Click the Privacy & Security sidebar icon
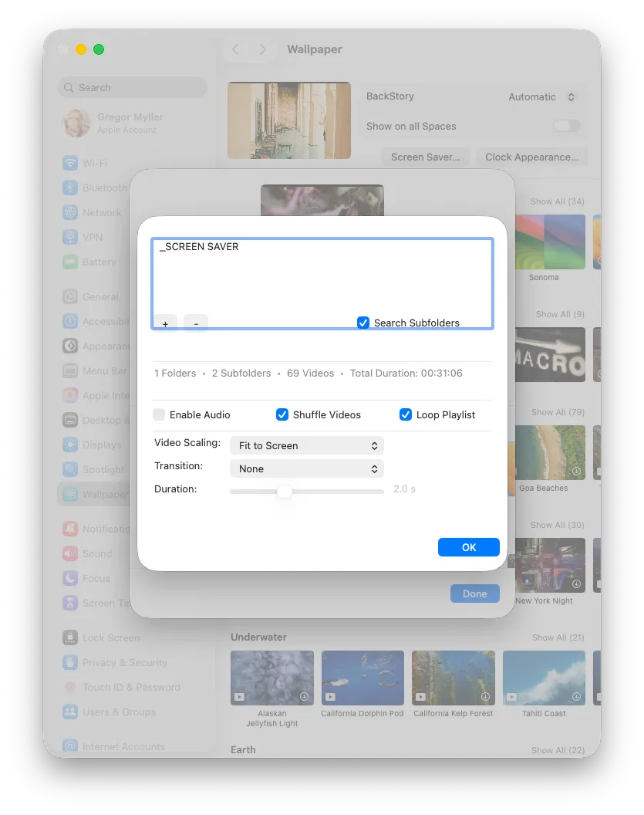Viewport: 644px width, 815px height. 70,662
